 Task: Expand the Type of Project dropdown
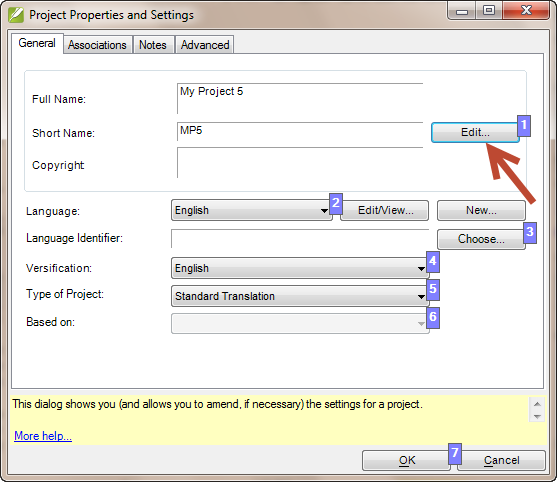300,296
